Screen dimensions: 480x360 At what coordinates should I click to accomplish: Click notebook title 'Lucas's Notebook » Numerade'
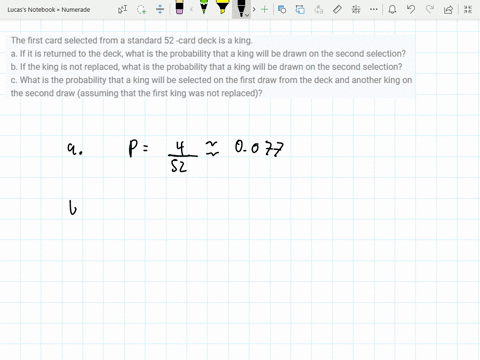[x=49, y=10]
